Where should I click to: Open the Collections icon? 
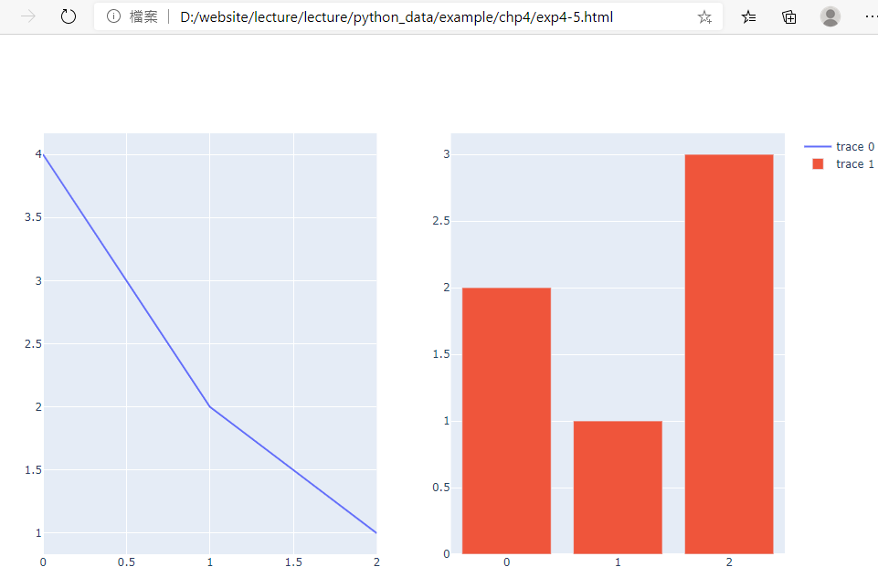(789, 17)
